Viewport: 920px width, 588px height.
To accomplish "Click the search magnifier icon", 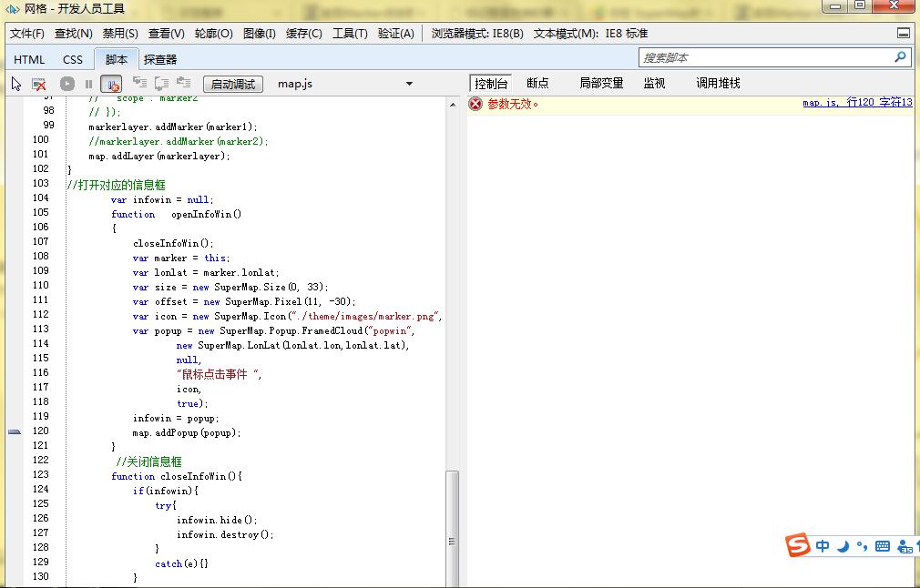I will pyautogui.click(x=901, y=56).
